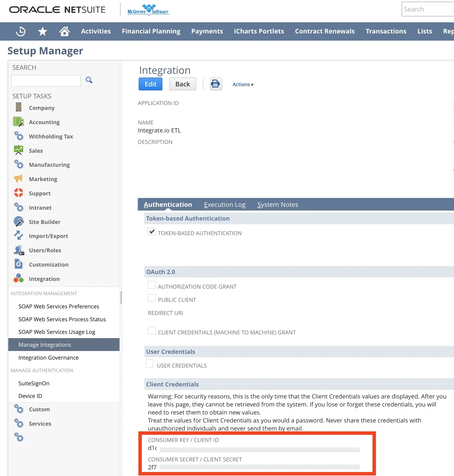Viewport: 454px width, 476px height.
Task: Click the Users/Roles setup task label
Action: coord(45,250)
